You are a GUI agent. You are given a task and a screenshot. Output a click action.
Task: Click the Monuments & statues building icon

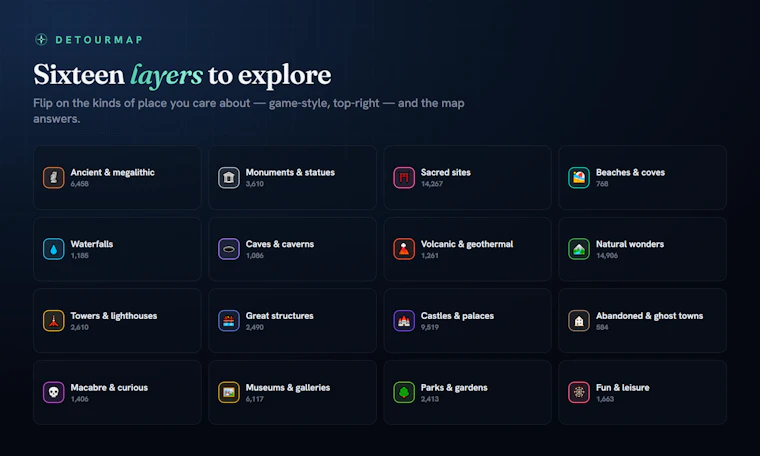point(229,177)
